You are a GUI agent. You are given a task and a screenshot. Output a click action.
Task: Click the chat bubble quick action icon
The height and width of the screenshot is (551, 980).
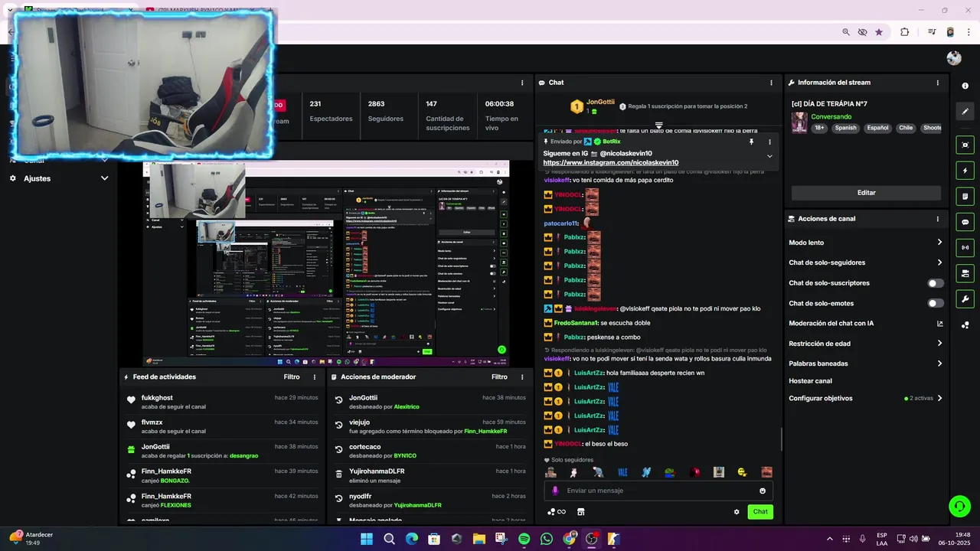tap(965, 222)
